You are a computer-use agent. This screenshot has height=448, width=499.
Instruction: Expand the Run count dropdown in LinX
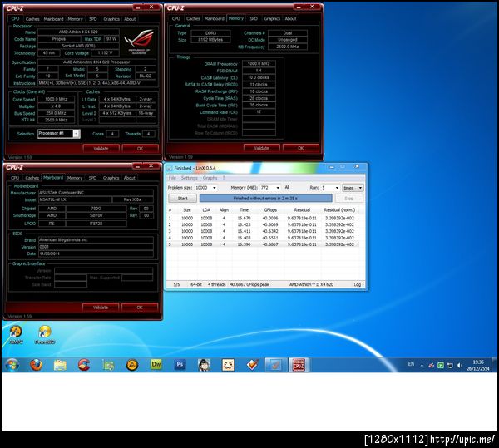pyautogui.click(x=337, y=188)
